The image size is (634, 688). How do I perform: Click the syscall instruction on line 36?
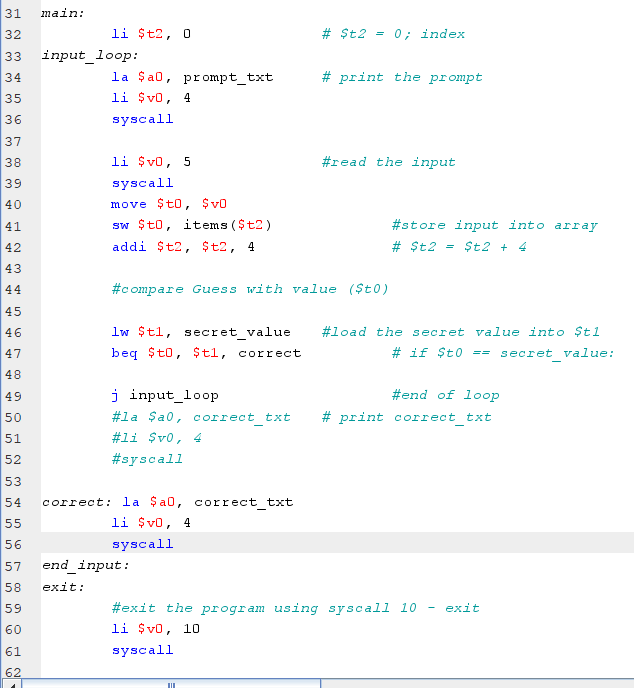[x=143, y=119]
